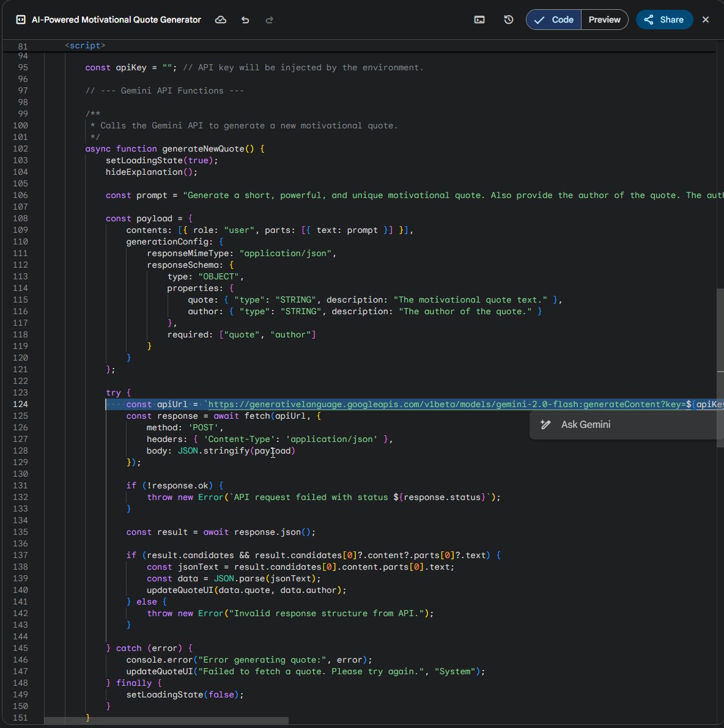
Task: Click the Ask Gemini pencil sparkle icon
Action: click(x=545, y=424)
